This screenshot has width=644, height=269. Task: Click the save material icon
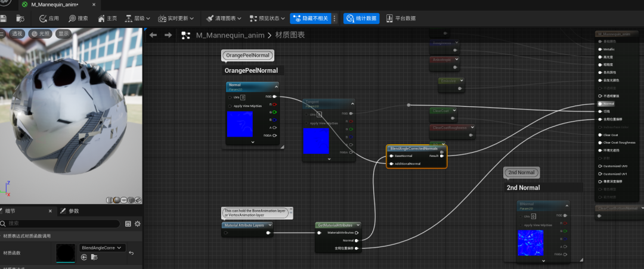(4, 18)
